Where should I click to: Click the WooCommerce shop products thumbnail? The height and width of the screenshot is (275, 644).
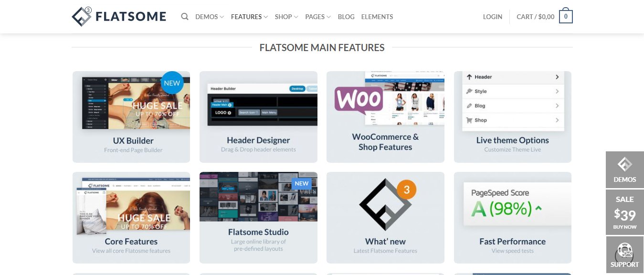(405, 98)
